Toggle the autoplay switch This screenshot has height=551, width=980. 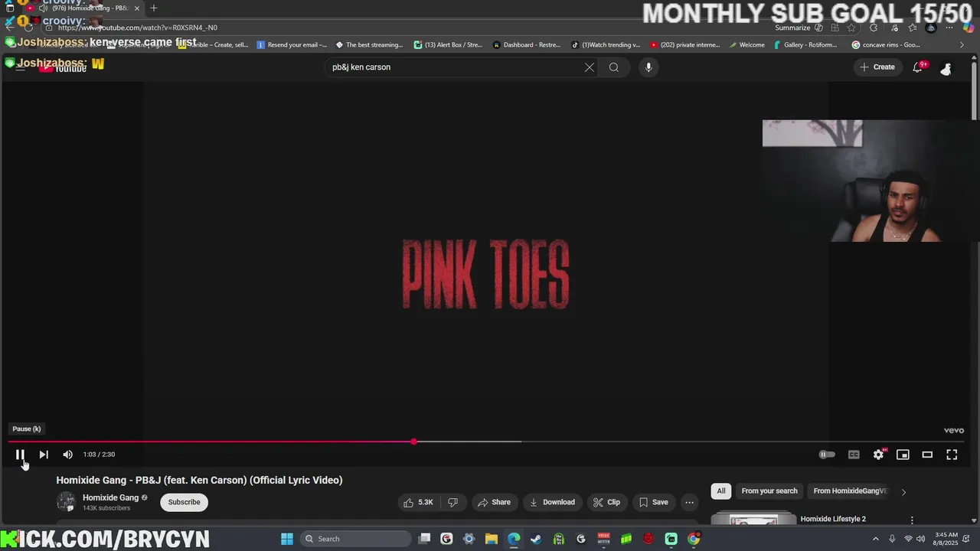827,455
